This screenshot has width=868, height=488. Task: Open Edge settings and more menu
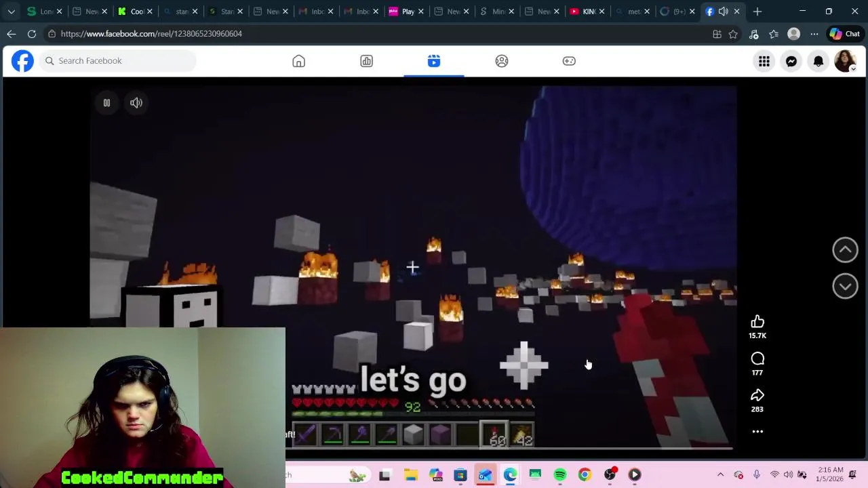click(814, 34)
